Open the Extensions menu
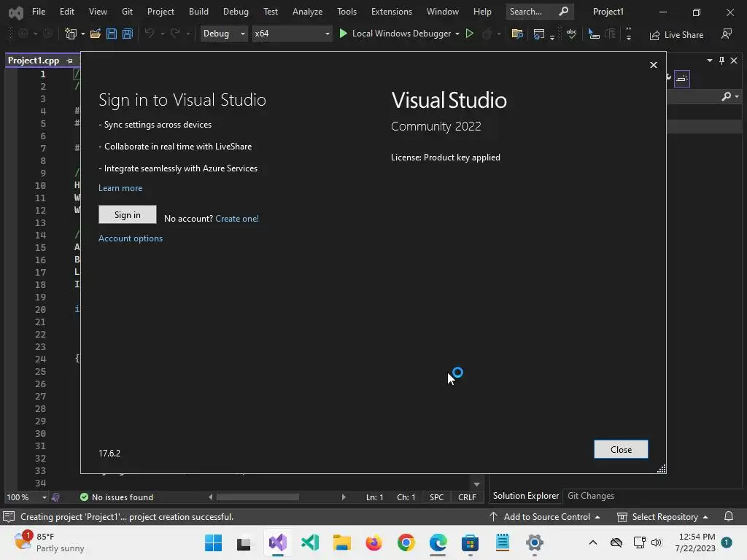747x560 pixels. point(392,12)
